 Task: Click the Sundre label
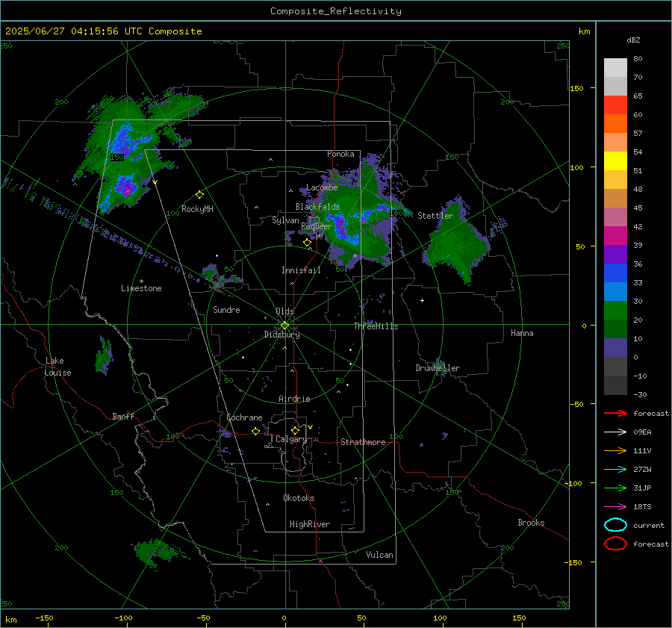pyautogui.click(x=226, y=309)
